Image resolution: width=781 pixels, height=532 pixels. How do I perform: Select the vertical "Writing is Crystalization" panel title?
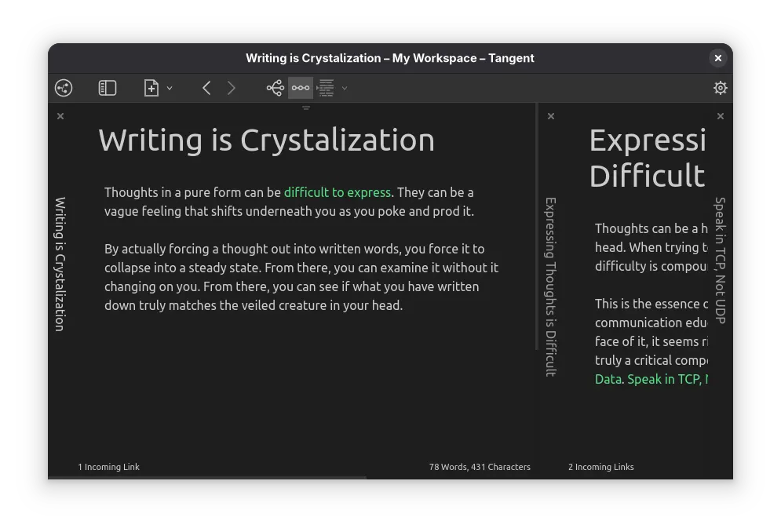[x=60, y=264]
